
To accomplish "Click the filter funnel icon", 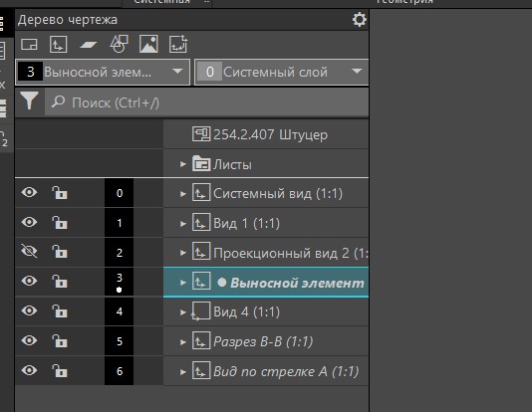I will point(29,101).
